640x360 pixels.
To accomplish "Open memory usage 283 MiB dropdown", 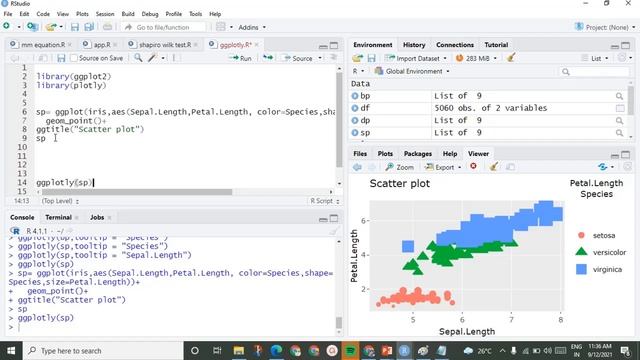I will tap(476, 58).
